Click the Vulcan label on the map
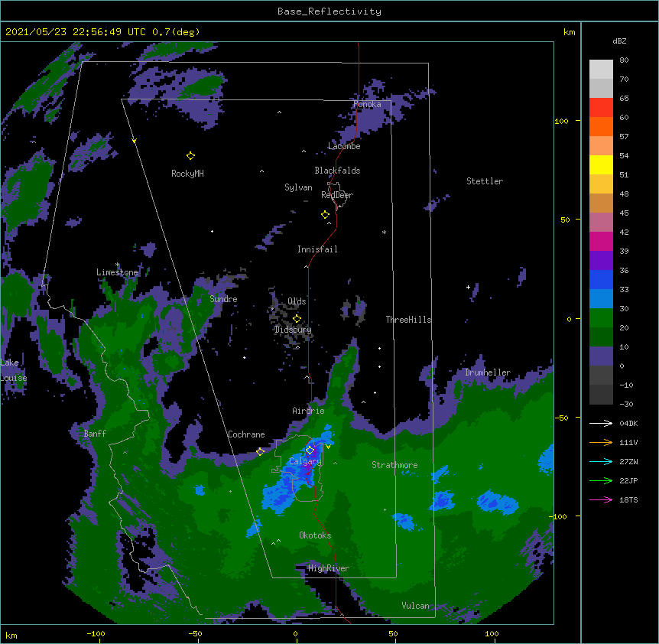This screenshot has height=644, width=659. tap(415, 606)
